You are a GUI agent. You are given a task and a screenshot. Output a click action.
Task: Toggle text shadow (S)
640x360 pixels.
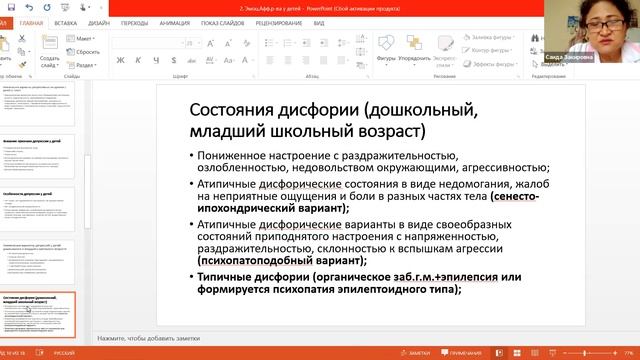click(x=173, y=60)
